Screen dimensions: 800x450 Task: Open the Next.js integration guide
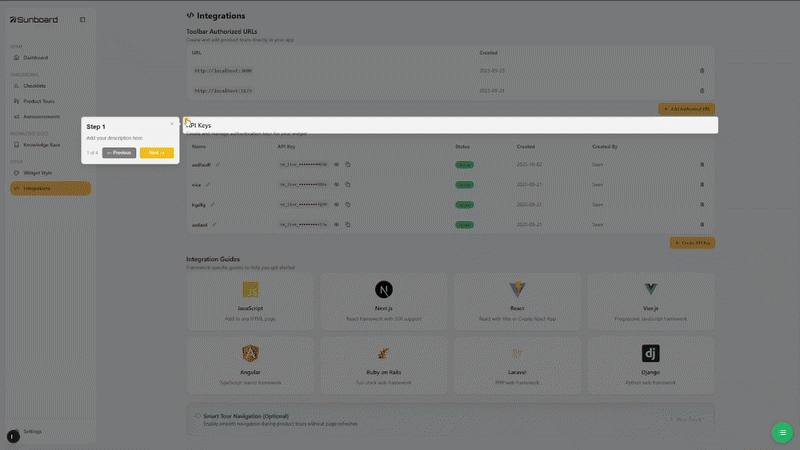click(x=384, y=301)
